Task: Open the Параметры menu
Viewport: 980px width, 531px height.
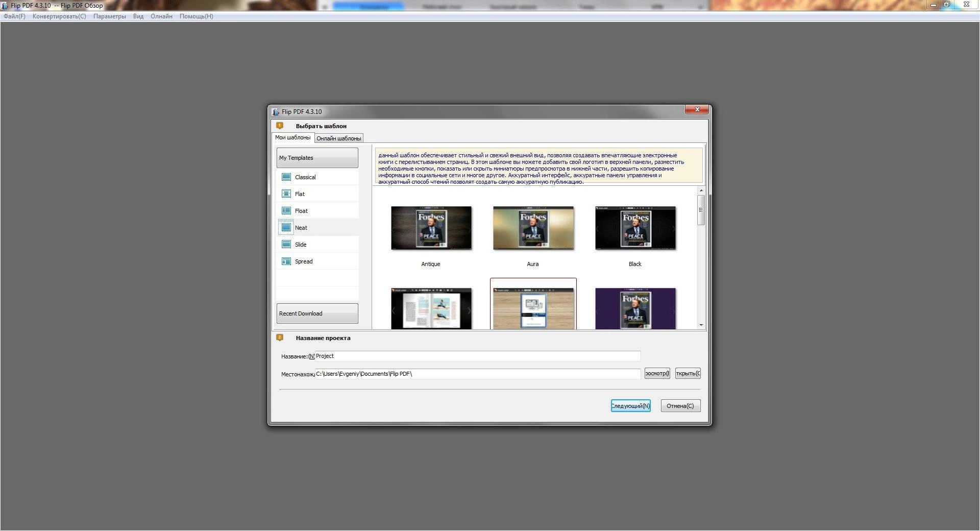Action: pyautogui.click(x=110, y=16)
